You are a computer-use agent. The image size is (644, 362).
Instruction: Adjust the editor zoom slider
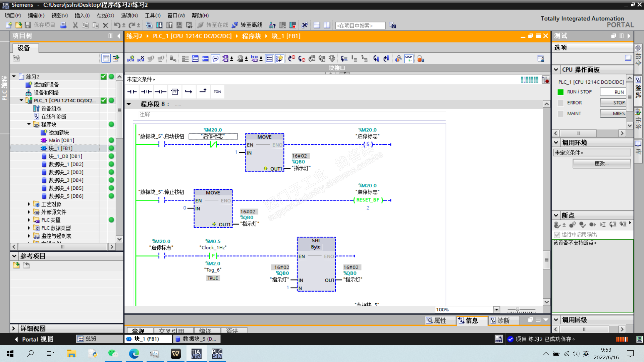(x=518, y=310)
